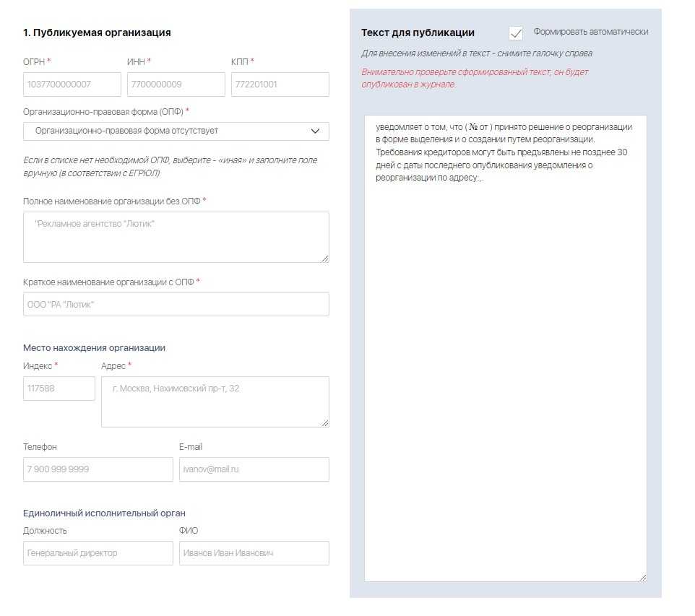Grab resize handle of full name textarea
695x616 pixels.
coord(325,259)
